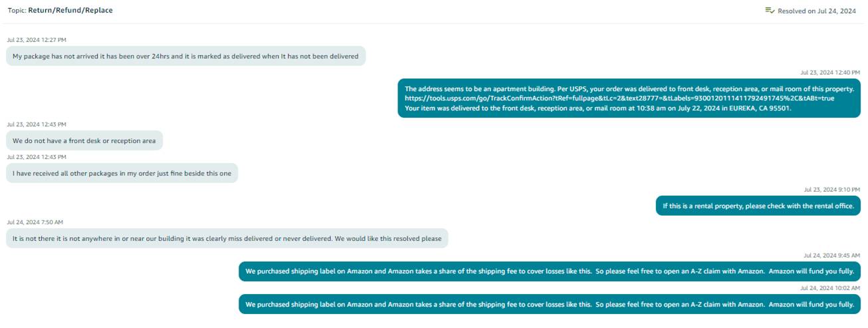Image resolution: width=868 pixels, height=328 pixels.
Task: Click the apartment building delivery reply
Action: tap(629, 98)
